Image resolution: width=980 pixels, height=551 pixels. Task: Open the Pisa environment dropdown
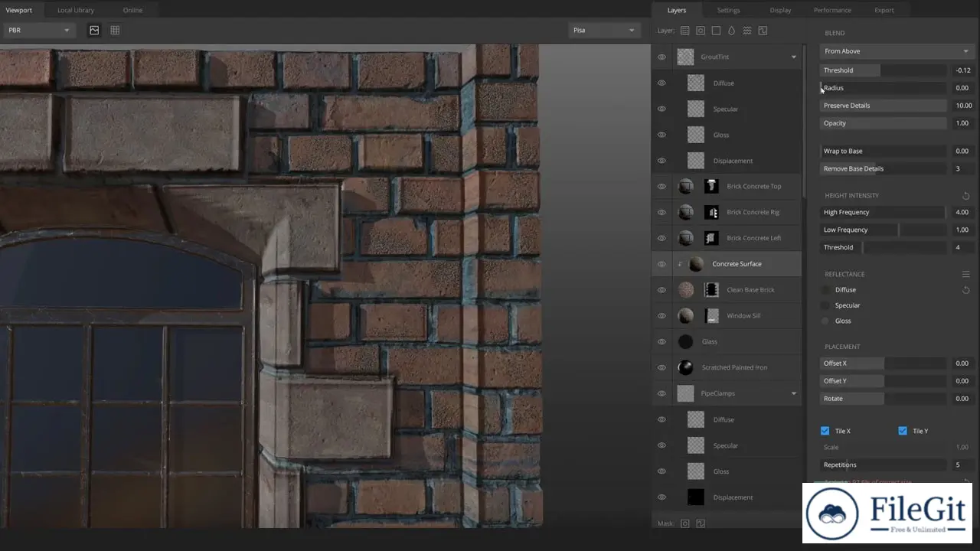(x=604, y=30)
